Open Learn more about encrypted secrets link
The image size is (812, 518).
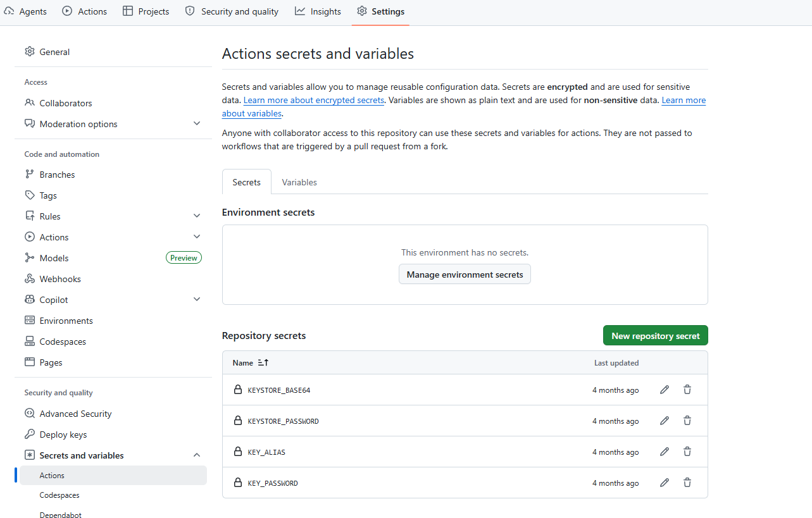tap(313, 100)
